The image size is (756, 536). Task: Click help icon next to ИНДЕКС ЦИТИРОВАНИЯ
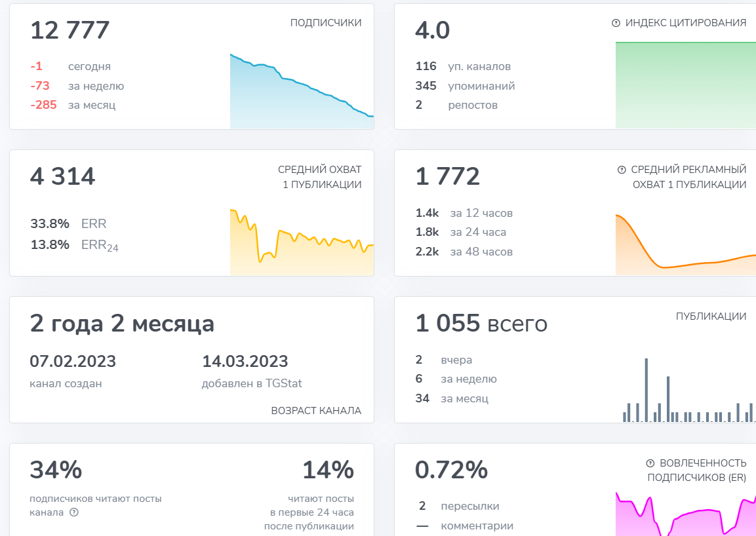616,23
